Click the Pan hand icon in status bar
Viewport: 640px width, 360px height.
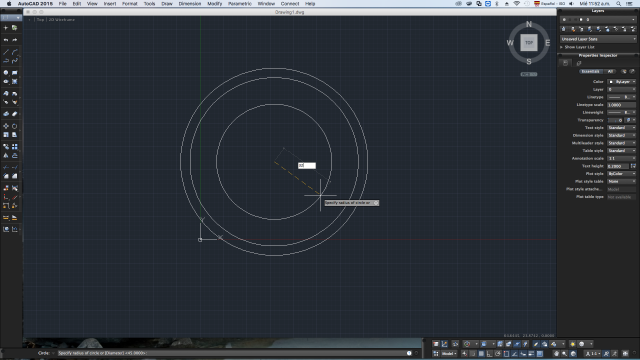pos(556,353)
